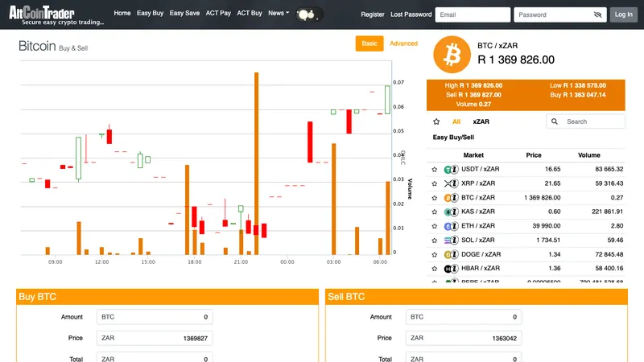Screen dimensions: 644x362
Task: Open the News dropdown menu
Action: point(279,13)
